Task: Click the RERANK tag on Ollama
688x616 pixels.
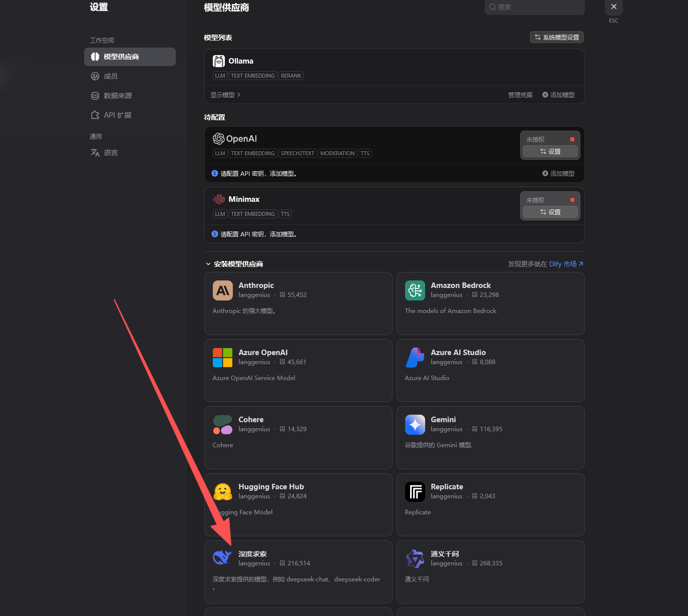Action: click(291, 76)
